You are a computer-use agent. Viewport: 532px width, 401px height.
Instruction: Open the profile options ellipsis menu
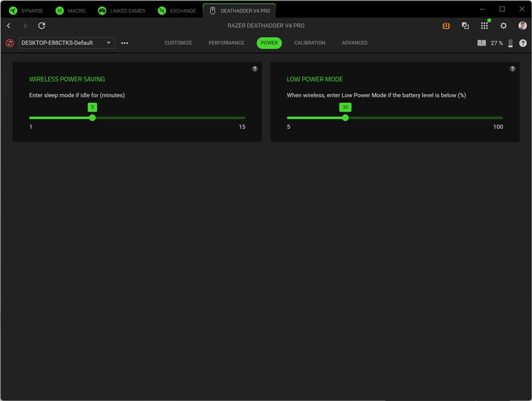tap(124, 43)
